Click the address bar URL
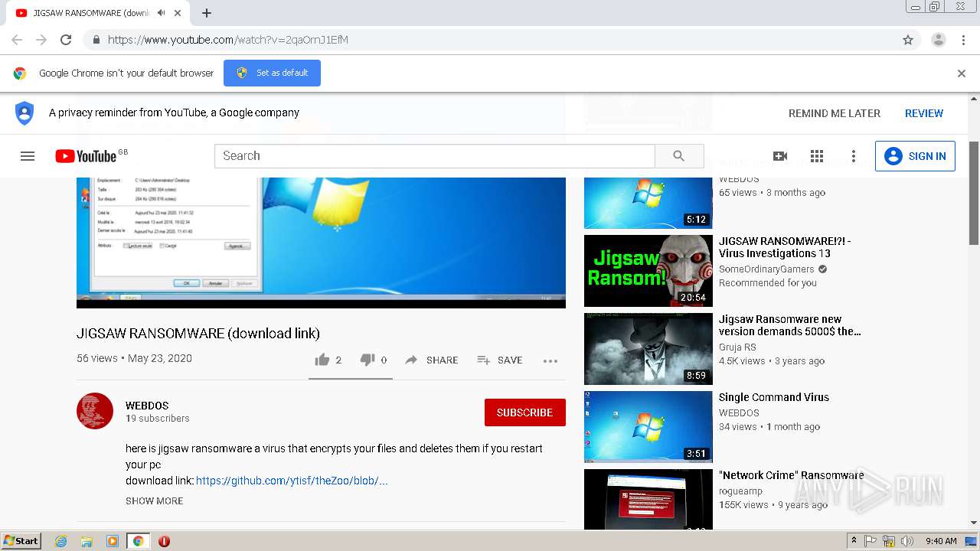980x551 pixels. pos(228,40)
